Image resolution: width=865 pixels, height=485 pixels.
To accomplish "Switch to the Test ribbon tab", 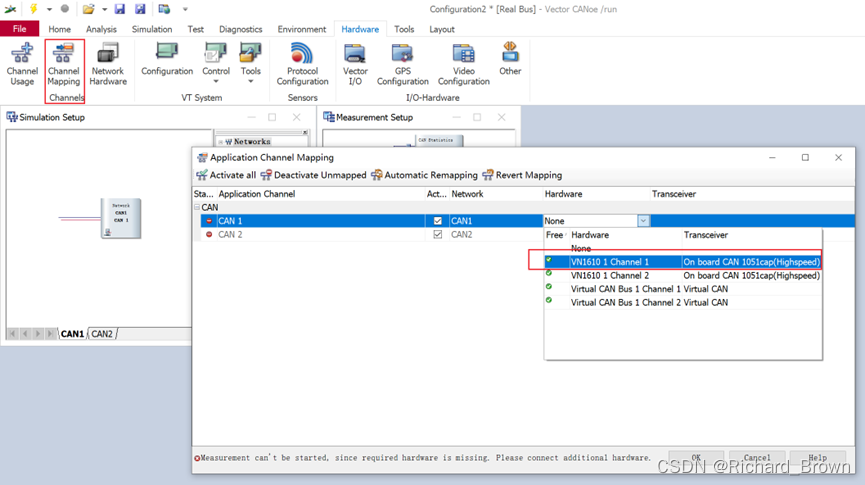I will tap(195, 29).
